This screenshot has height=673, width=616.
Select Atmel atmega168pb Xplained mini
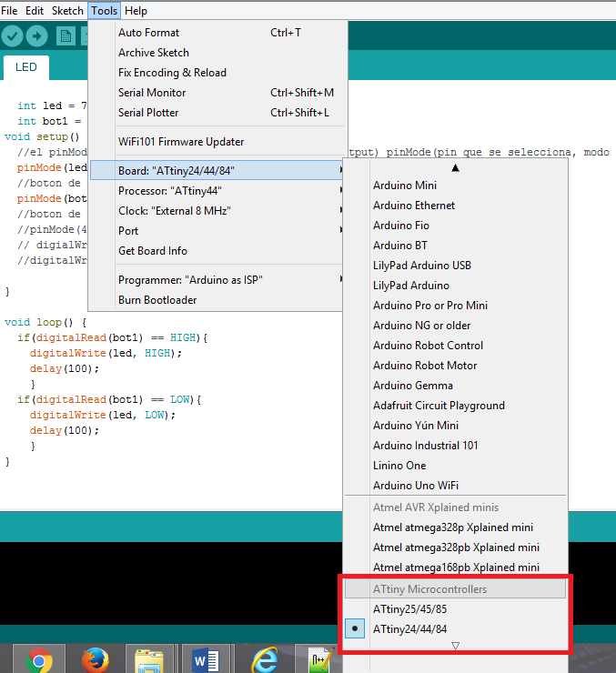[456, 567]
